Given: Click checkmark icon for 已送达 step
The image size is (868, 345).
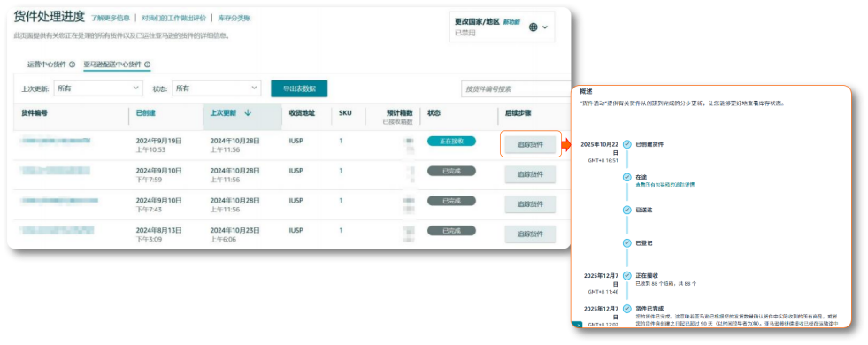Looking at the screenshot, I should [x=626, y=210].
